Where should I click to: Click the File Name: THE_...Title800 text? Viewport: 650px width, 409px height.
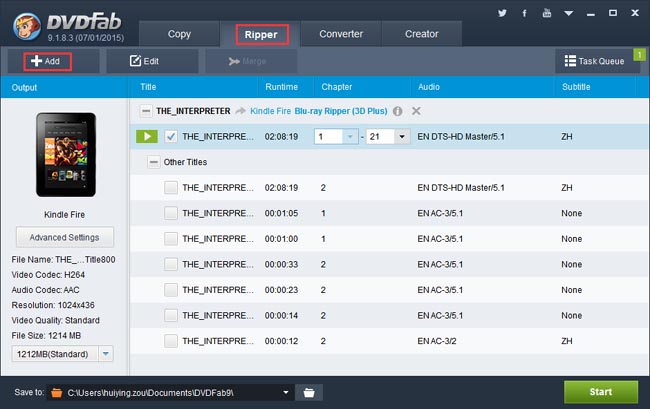[63, 260]
